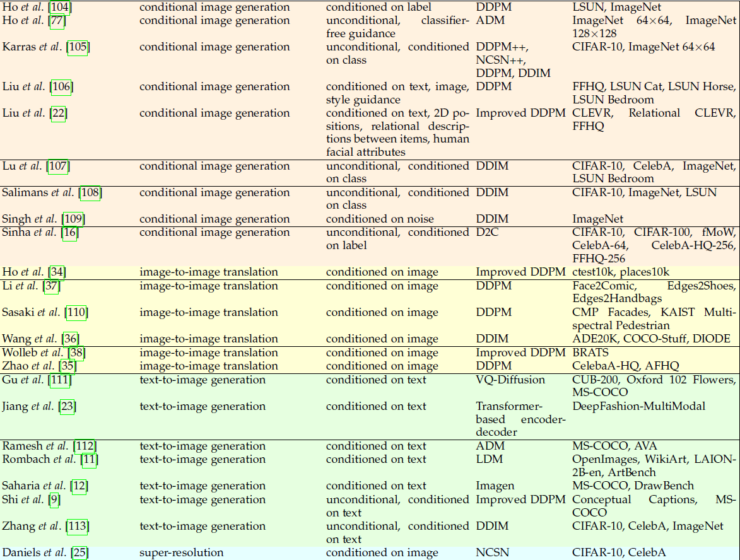The height and width of the screenshot is (560, 740).
Task: Open reference 106 for Liu et al.
Action: (61, 86)
